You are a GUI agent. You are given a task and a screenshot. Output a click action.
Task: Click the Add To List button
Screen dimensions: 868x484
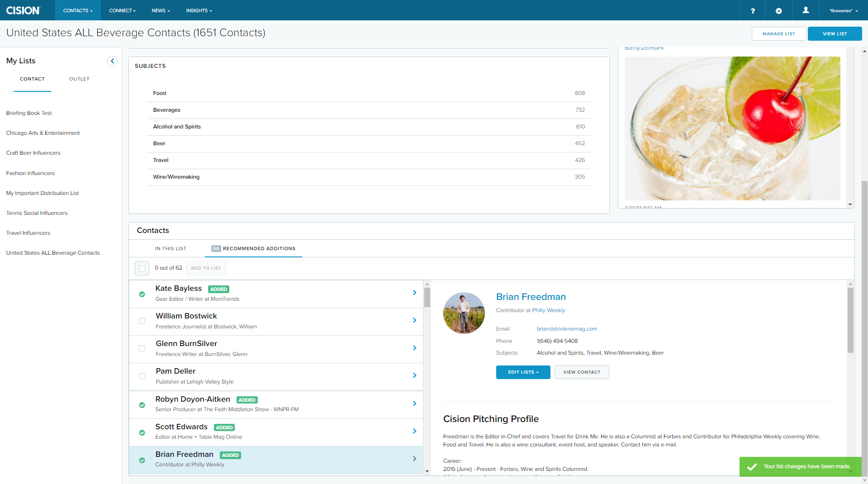coord(206,268)
